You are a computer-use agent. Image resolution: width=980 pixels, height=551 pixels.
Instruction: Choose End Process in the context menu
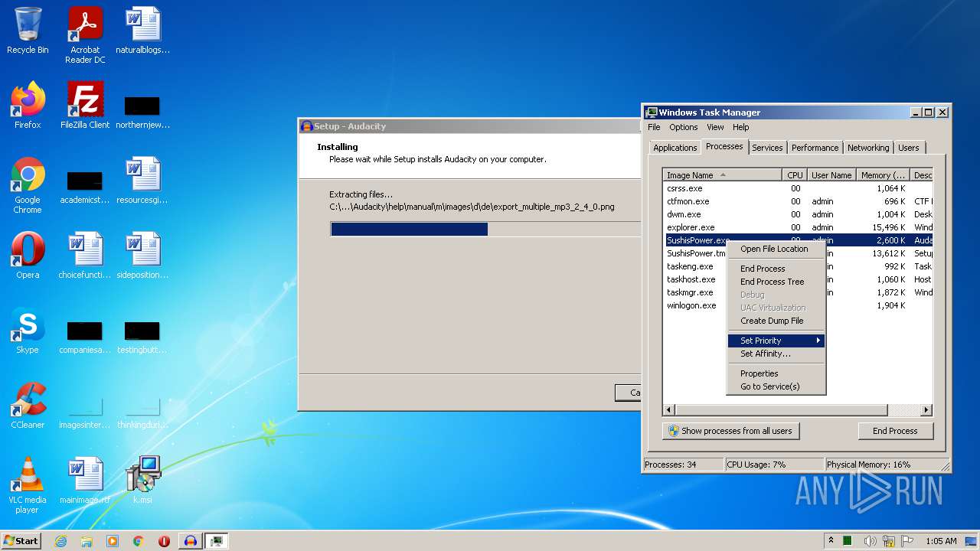[x=776, y=269]
